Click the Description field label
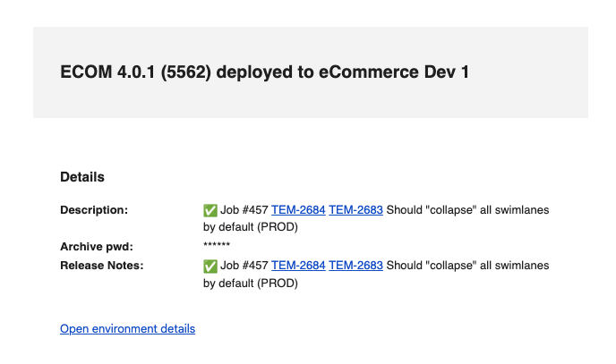 click(x=94, y=210)
